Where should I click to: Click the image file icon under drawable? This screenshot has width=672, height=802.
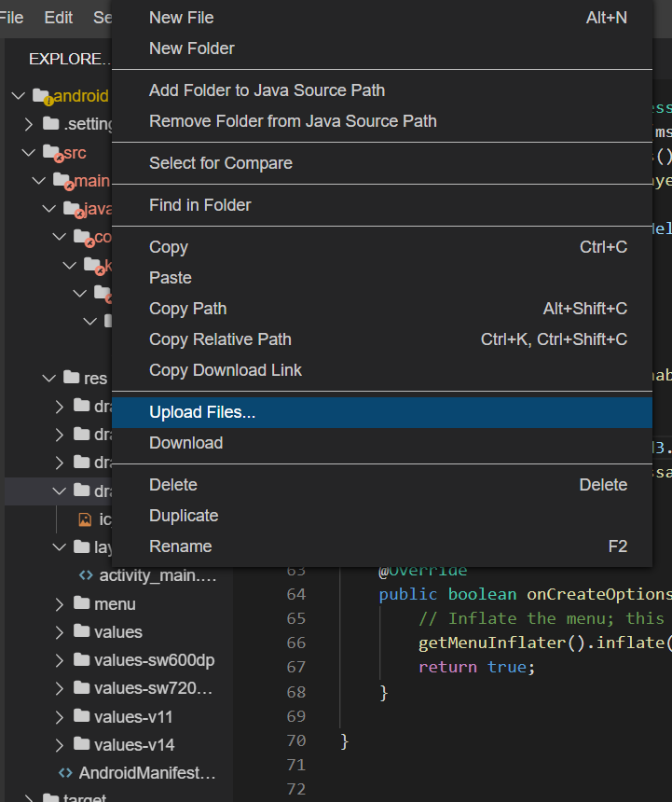(x=85, y=519)
